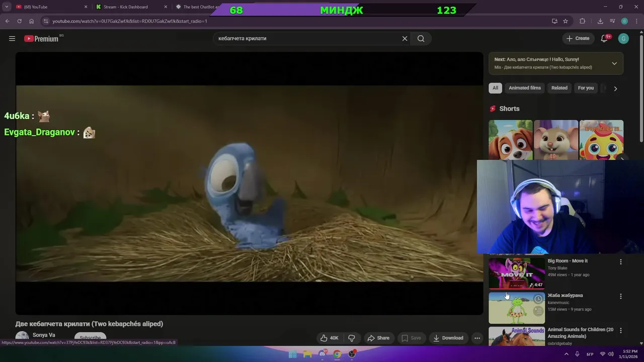The height and width of the screenshot is (362, 644).
Task: Open the YouTube guide hamburger menu
Action: click(x=12, y=39)
